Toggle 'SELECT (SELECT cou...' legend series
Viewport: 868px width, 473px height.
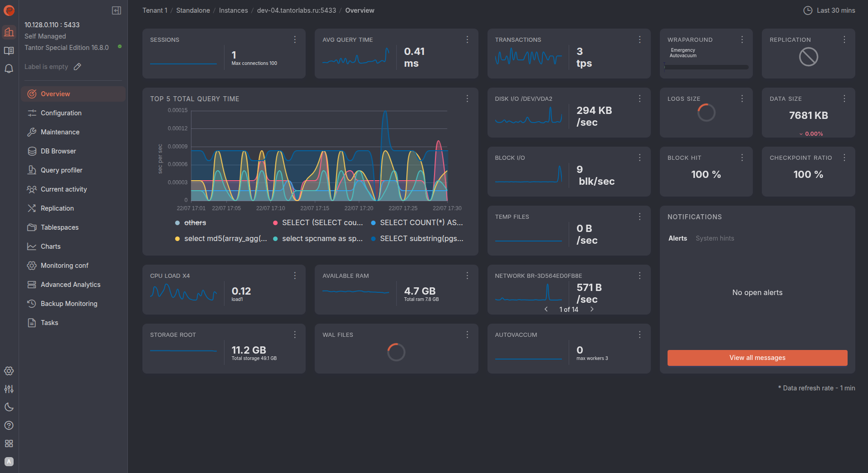pos(318,223)
